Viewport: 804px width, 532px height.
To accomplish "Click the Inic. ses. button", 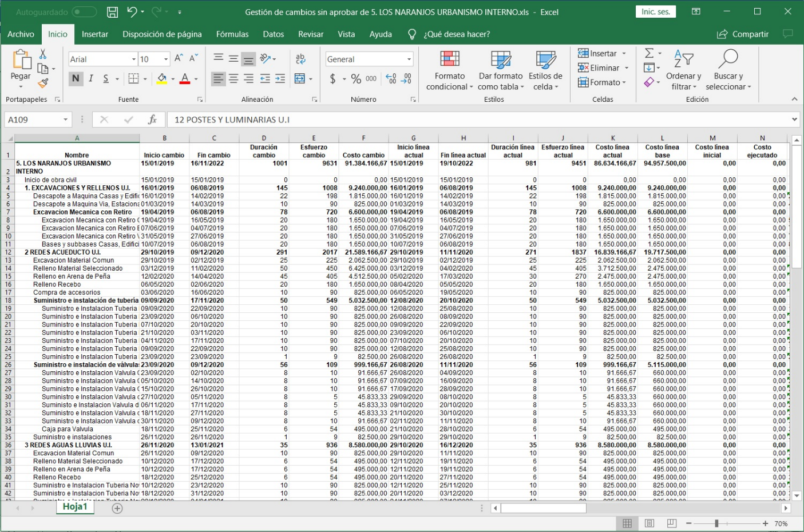I will coord(656,11).
